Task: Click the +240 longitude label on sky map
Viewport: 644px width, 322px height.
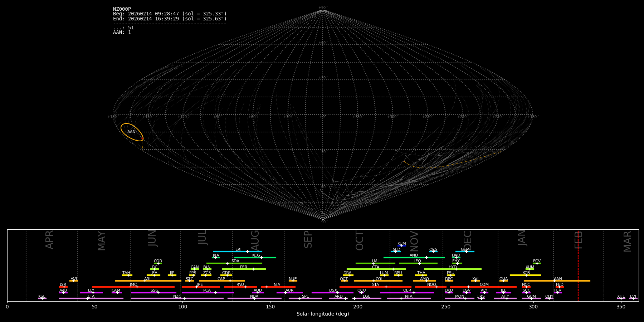Action: pos(462,117)
